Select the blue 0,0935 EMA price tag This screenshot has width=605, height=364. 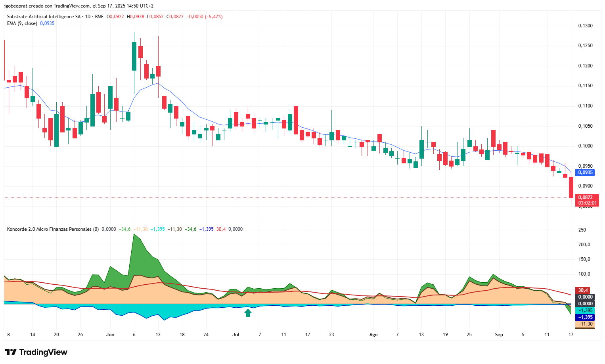(585, 172)
